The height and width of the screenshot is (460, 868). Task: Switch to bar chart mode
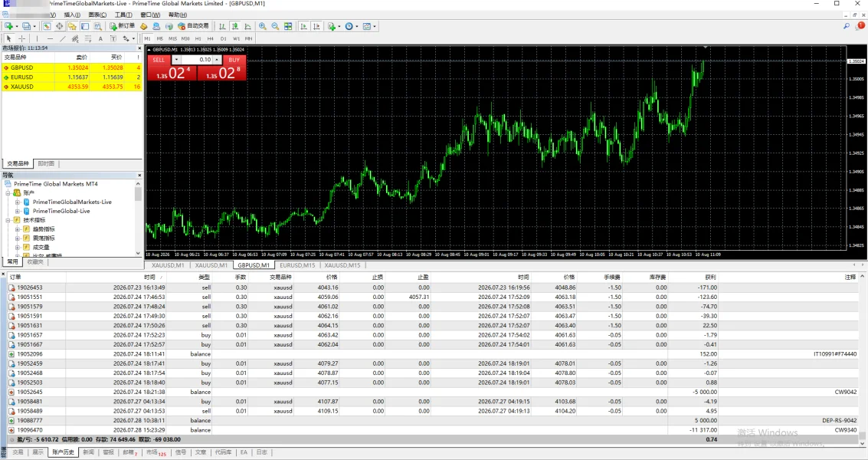pos(222,26)
